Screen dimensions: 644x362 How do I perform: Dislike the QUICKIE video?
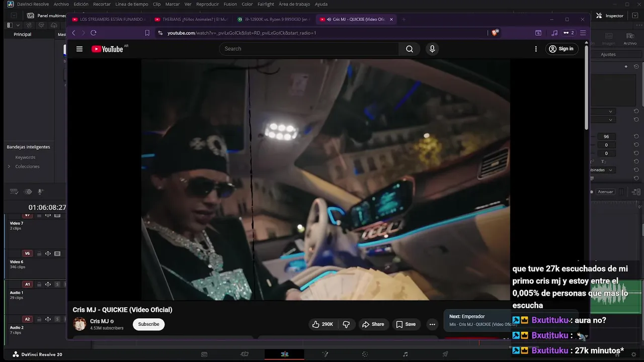pos(346,324)
